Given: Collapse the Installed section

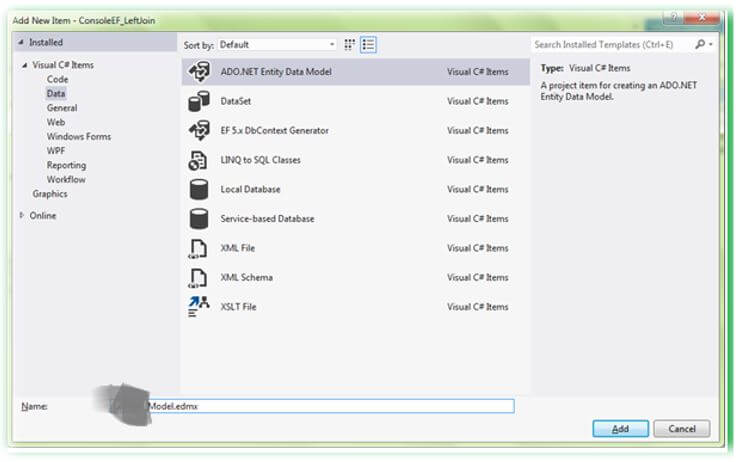Looking at the screenshot, I should pyautogui.click(x=21, y=42).
